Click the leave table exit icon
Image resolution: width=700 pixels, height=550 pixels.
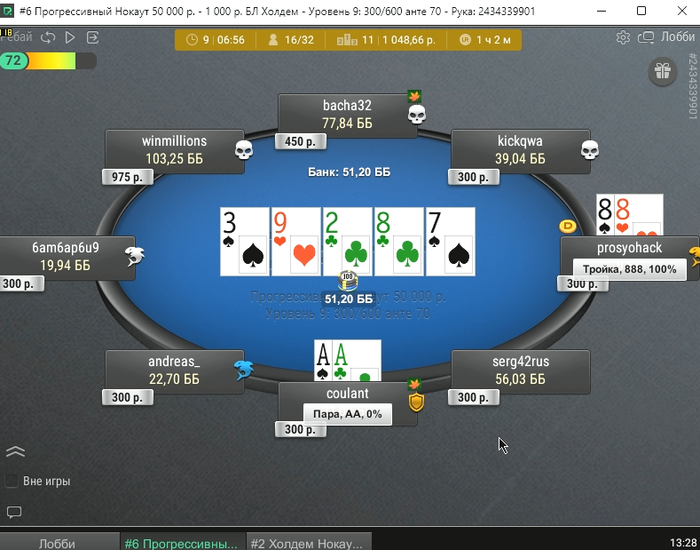93,38
